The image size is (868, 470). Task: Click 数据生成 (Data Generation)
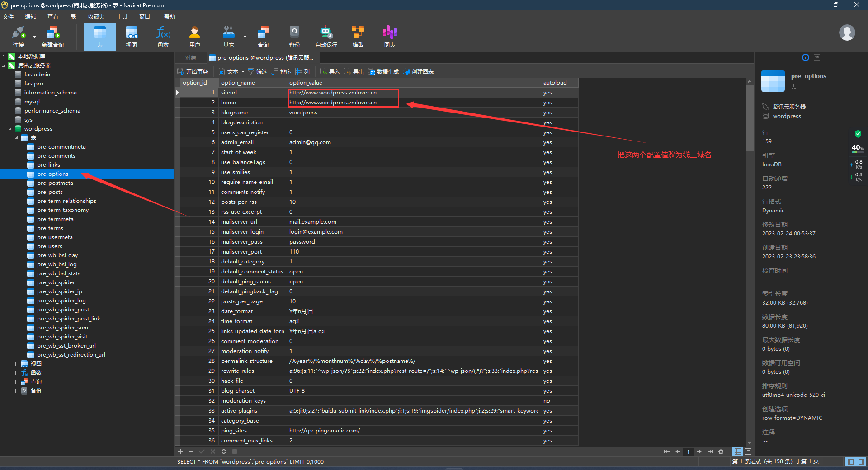pyautogui.click(x=383, y=71)
